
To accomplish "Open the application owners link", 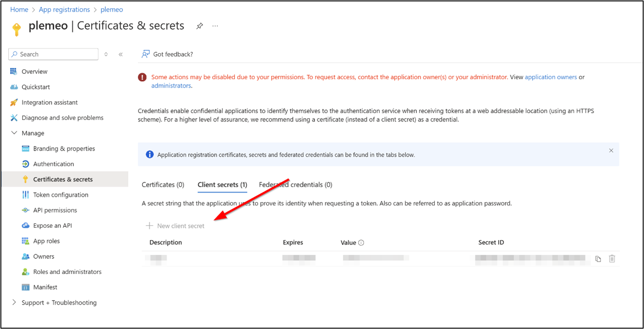I will pos(551,77).
